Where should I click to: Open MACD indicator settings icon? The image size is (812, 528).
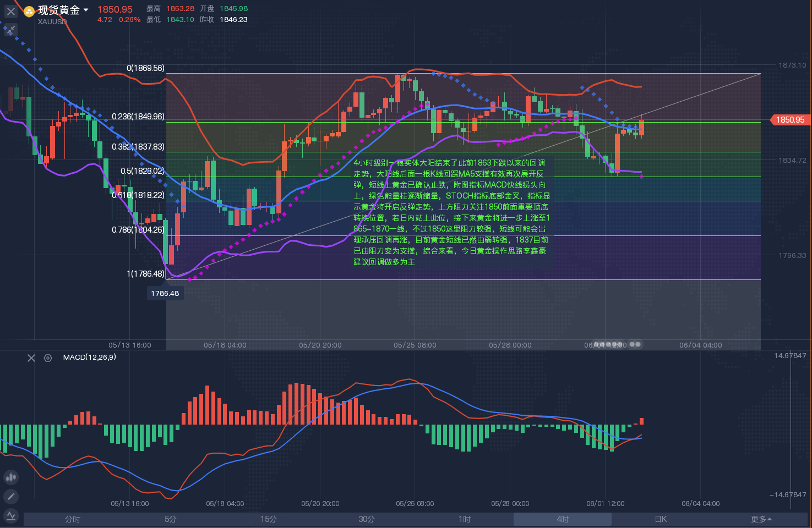[x=48, y=358]
